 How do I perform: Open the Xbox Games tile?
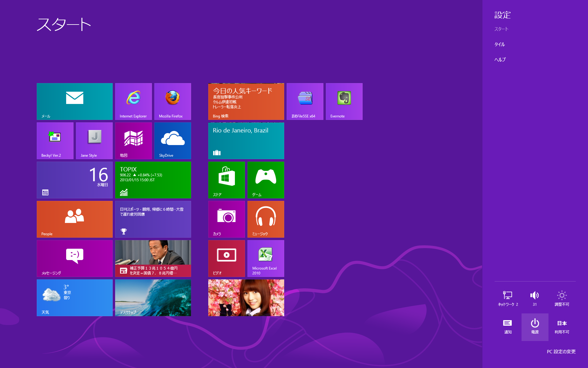(x=266, y=180)
